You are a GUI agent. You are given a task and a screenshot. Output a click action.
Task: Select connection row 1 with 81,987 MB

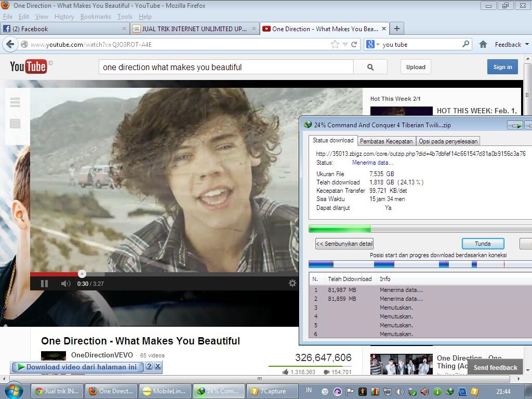click(x=420, y=290)
